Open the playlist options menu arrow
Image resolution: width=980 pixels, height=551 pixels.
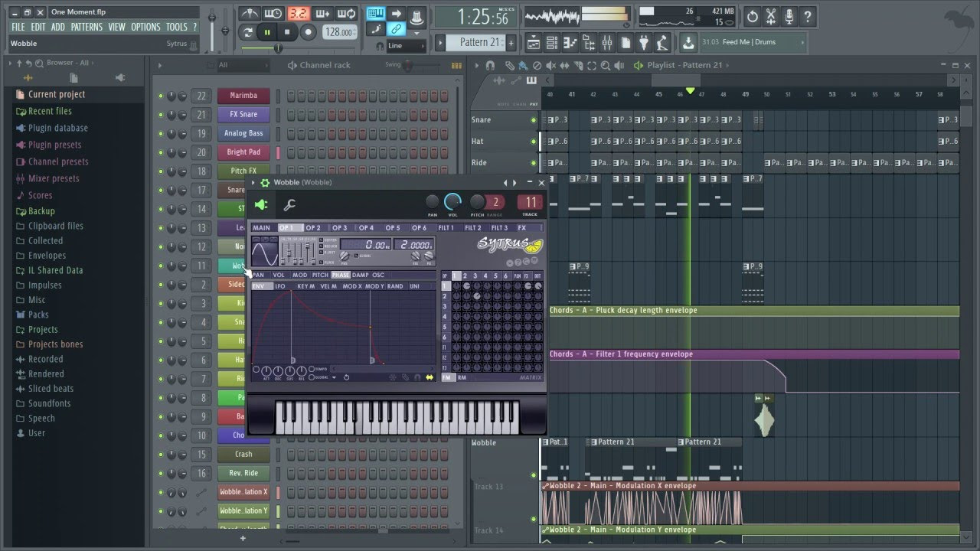coord(477,66)
